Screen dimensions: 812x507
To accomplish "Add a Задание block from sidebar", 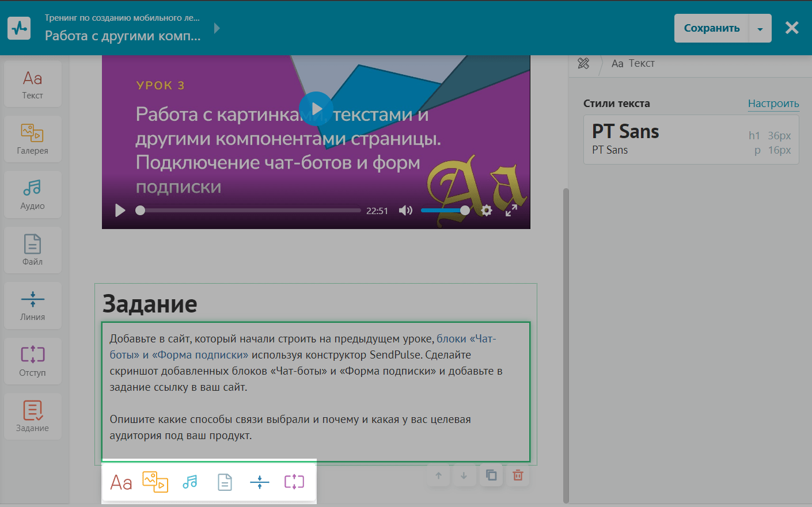I will coord(32,417).
